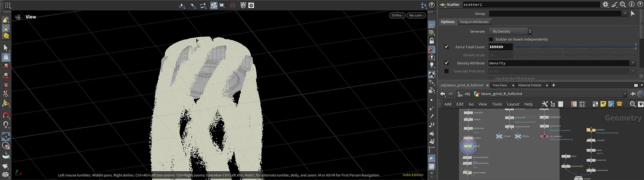Switch to the Options tab
The image size is (644, 180).
click(x=448, y=22)
